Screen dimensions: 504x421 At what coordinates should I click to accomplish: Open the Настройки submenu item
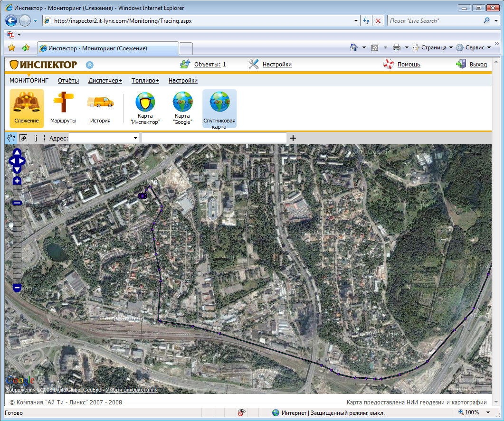(x=183, y=81)
